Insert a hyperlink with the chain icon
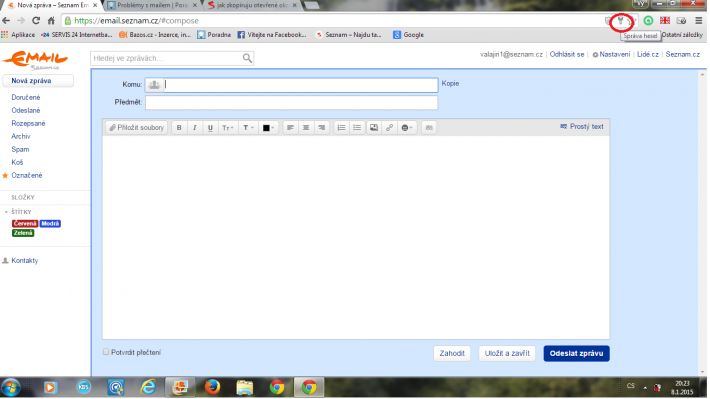This screenshot has height=399, width=710. tap(389, 128)
